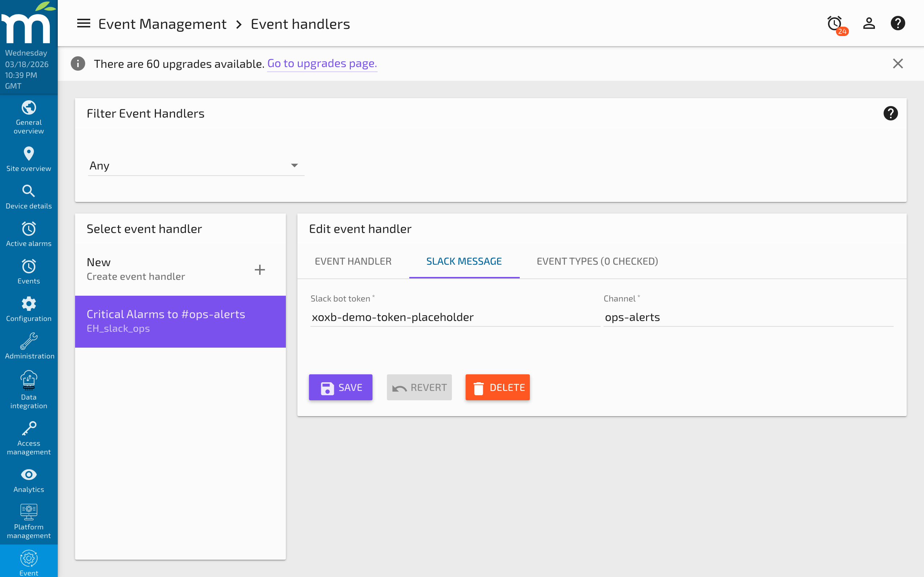Open the Filter Event Handlers dropdown set to Any
Image resolution: width=924 pixels, height=577 pixels.
pos(196,165)
